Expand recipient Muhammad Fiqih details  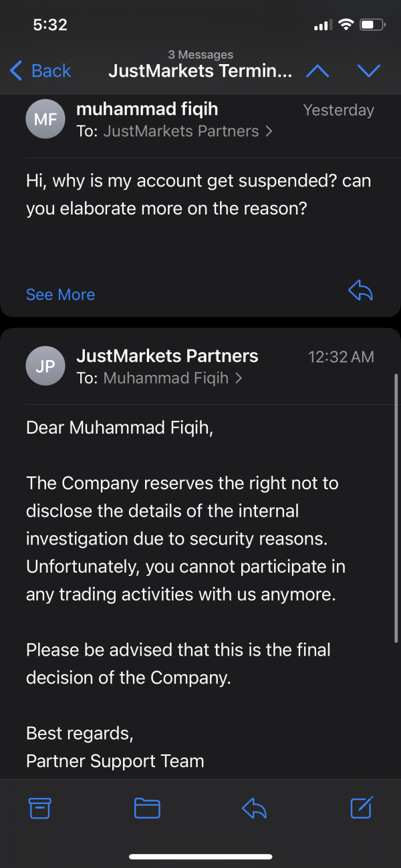coord(172,378)
